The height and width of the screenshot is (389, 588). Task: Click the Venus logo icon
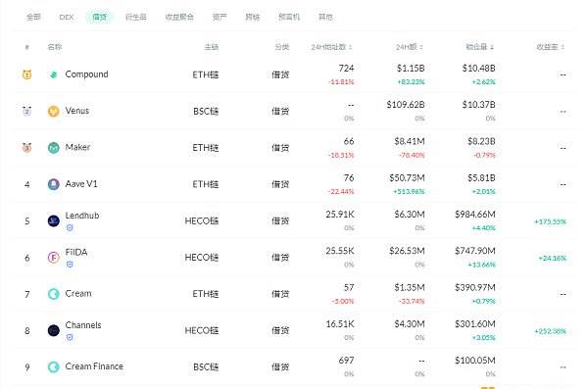pyautogui.click(x=54, y=111)
